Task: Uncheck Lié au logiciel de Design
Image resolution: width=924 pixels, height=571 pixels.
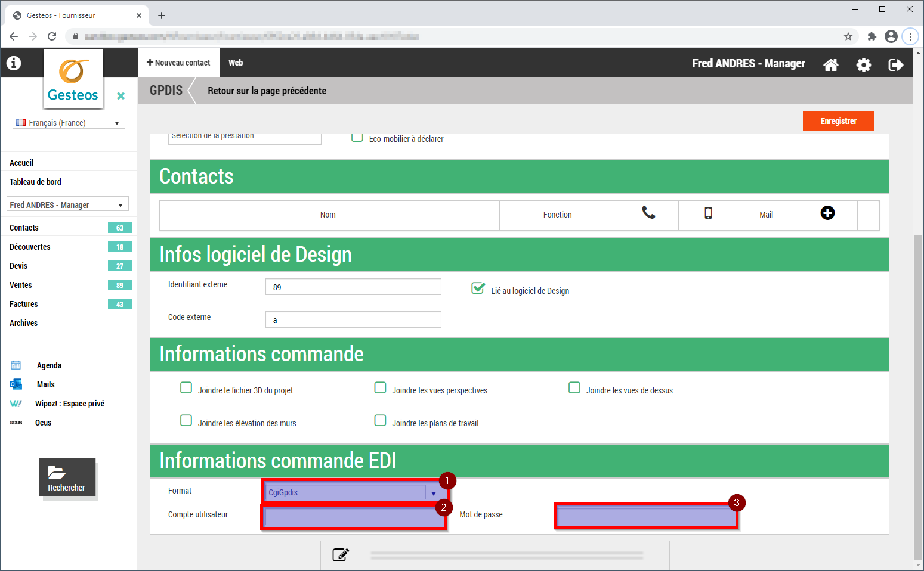Action: pos(478,288)
